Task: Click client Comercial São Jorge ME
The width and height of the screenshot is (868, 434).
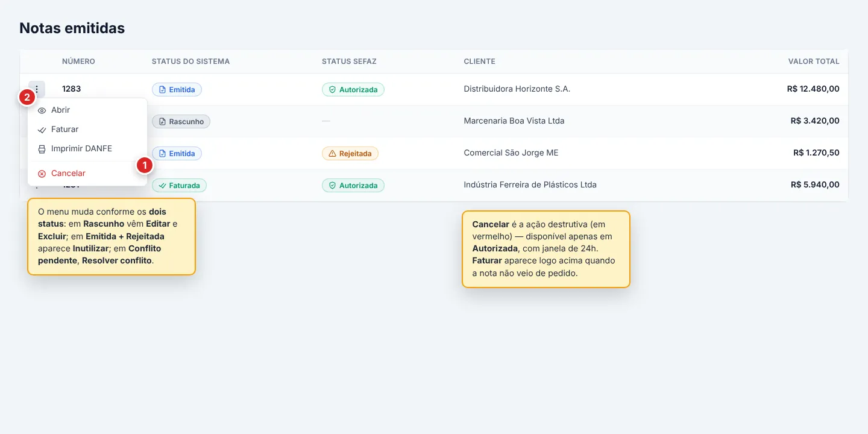Action: click(511, 153)
